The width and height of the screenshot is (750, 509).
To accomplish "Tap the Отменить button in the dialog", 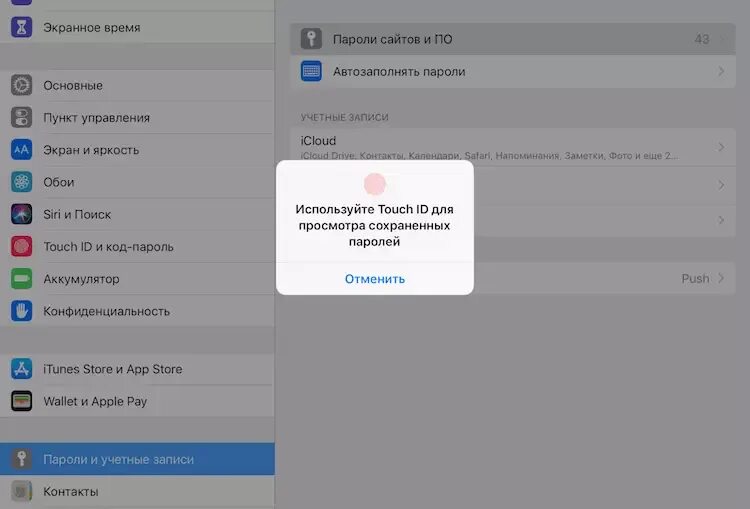I will click(x=375, y=278).
